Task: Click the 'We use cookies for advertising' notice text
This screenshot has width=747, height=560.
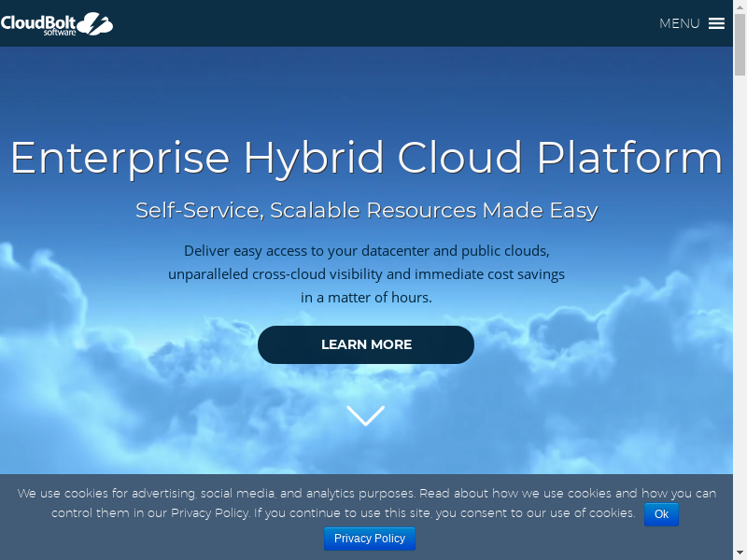Action: [366, 503]
